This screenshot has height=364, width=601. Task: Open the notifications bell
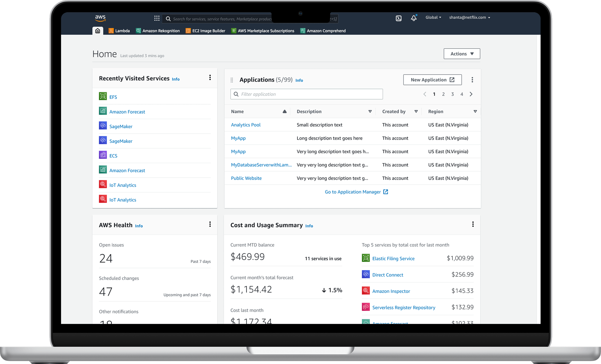pyautogui.click(x=414, y=18)
